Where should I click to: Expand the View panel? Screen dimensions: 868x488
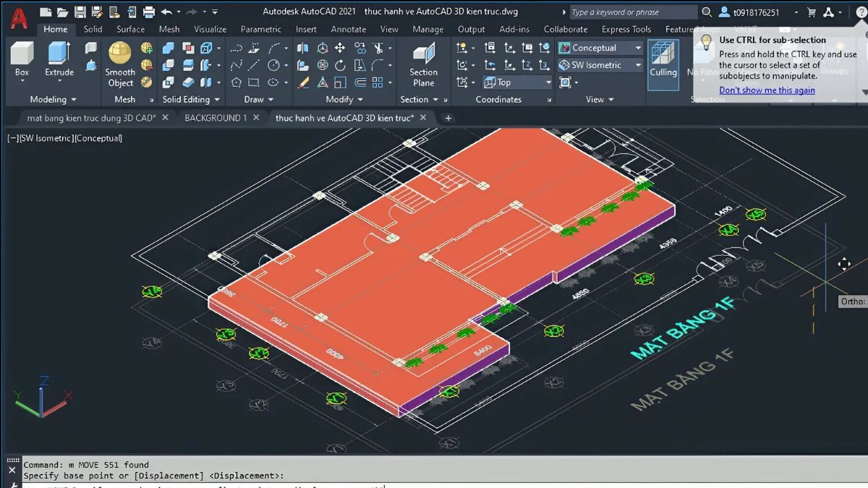[600, 100]
